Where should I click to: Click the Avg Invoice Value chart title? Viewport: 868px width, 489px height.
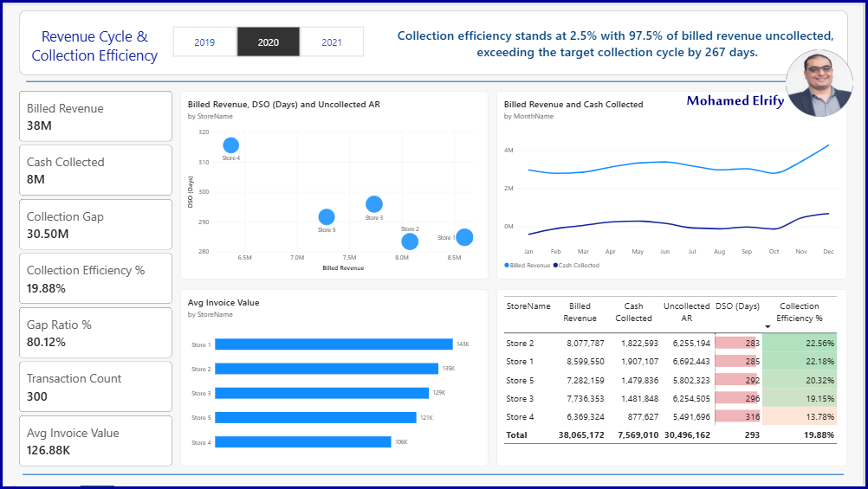(x=223, y=303)
